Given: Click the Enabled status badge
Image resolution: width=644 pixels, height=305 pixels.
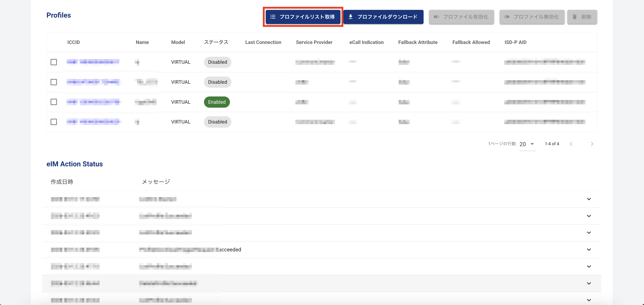Looking at the screenshot, I should (x=217, y=102).
